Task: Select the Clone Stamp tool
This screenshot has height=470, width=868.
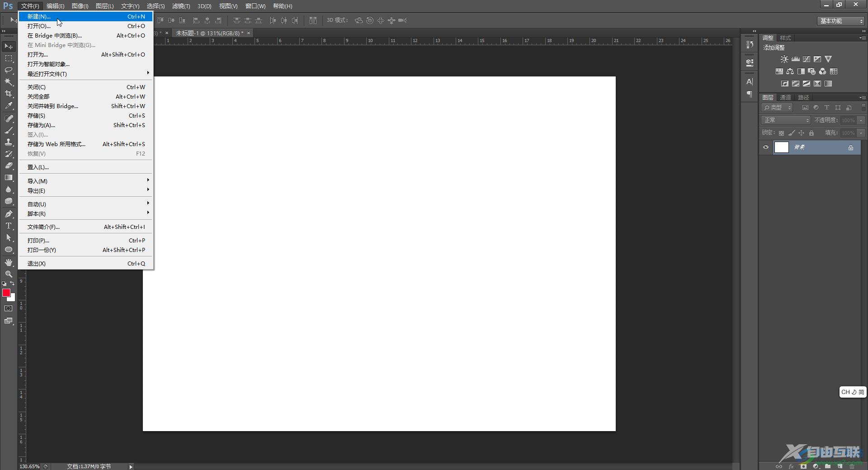Action: (x=9, y=142)
